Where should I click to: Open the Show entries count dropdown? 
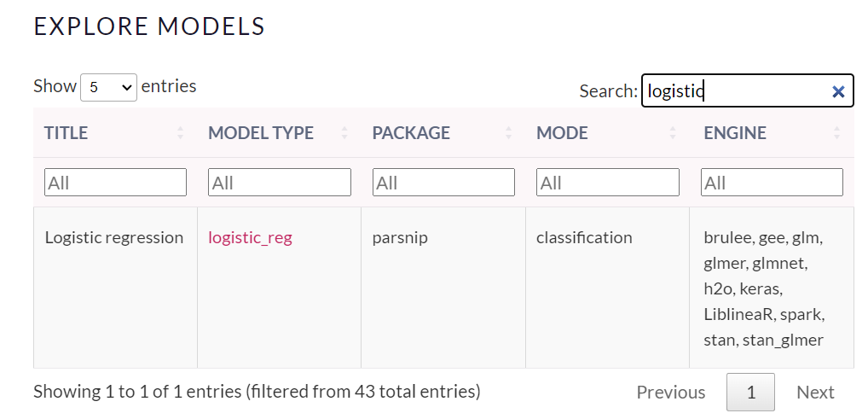tap(108, 87)
